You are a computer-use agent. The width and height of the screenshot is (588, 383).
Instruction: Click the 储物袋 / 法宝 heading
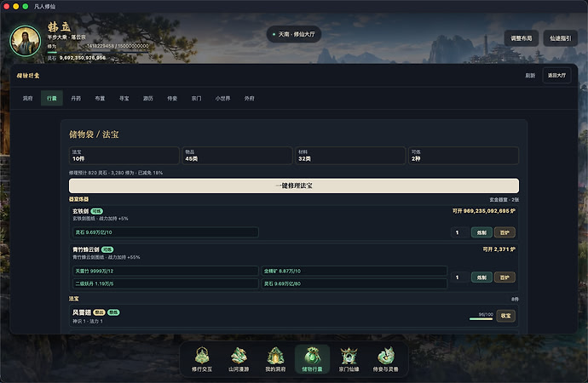(x=94, y=134)
